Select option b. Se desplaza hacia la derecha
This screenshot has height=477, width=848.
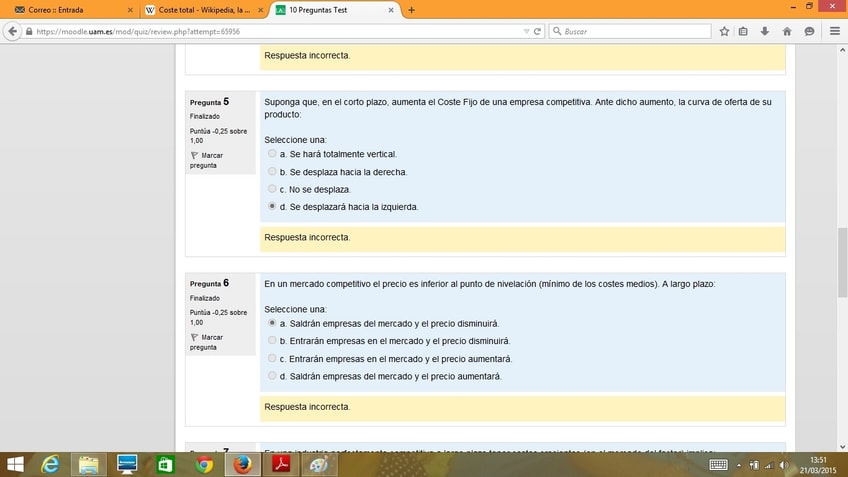272,171
